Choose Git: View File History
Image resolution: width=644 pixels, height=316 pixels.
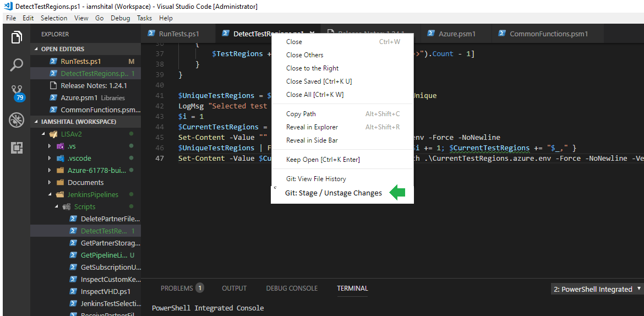[x=342, y=179]
